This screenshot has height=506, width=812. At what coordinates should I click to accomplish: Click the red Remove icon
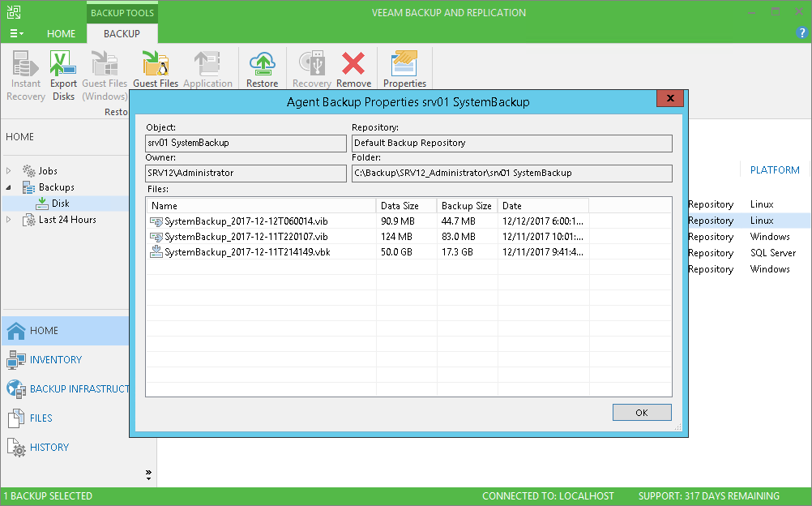click(x=353, y=64)
